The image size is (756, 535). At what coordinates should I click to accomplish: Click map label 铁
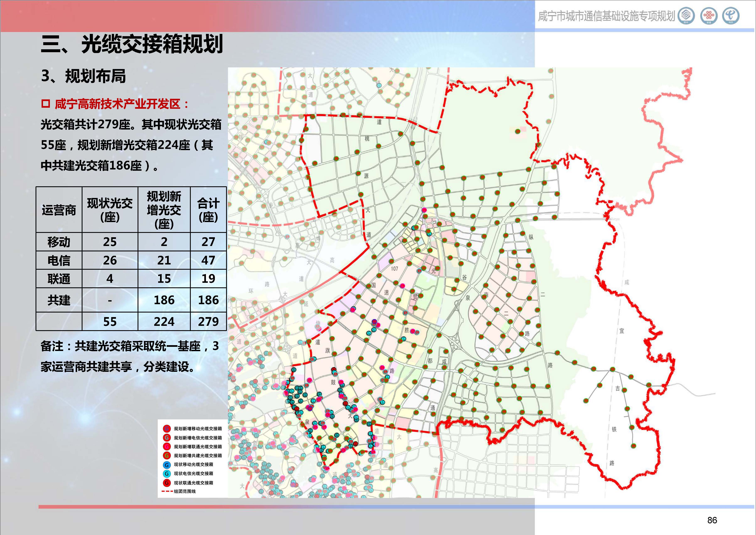click(614, 429)
